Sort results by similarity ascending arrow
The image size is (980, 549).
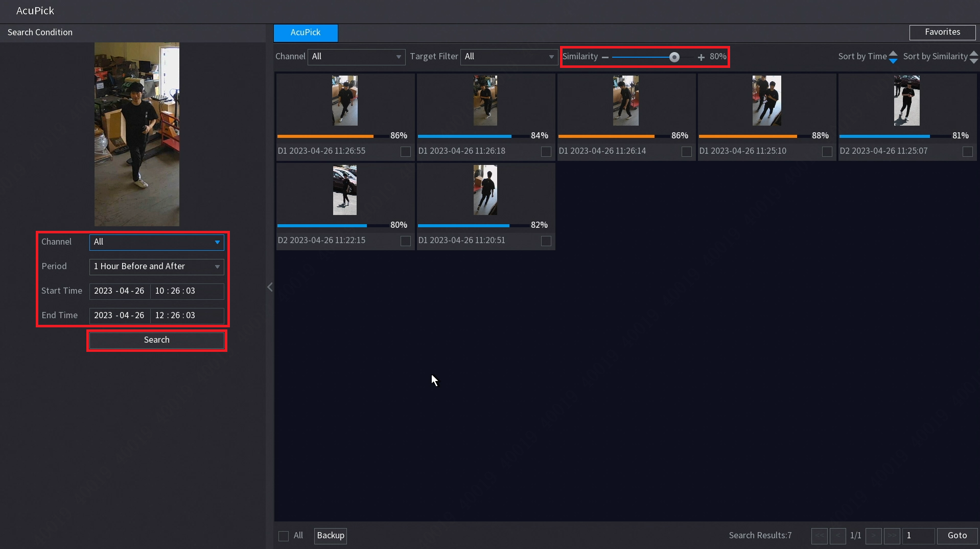[973, 53]
